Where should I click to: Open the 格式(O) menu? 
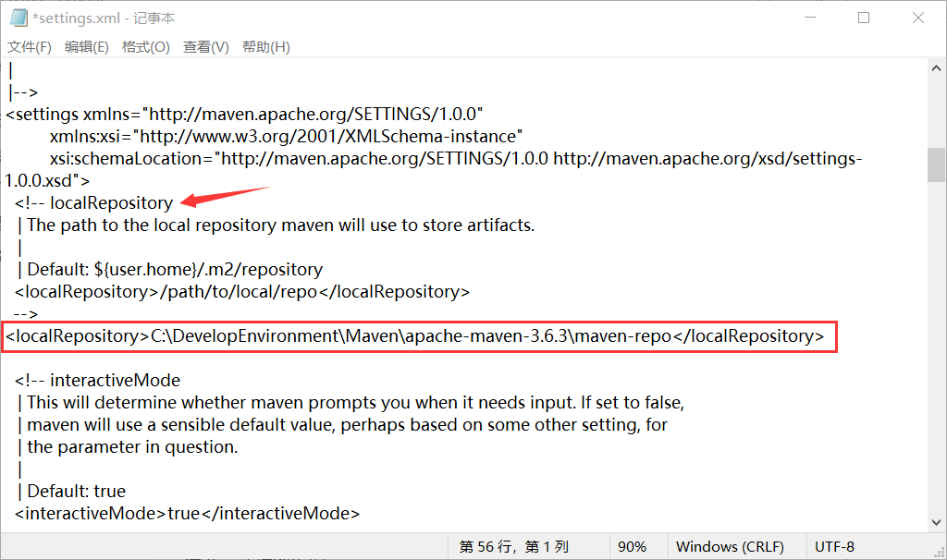[145, 47]
